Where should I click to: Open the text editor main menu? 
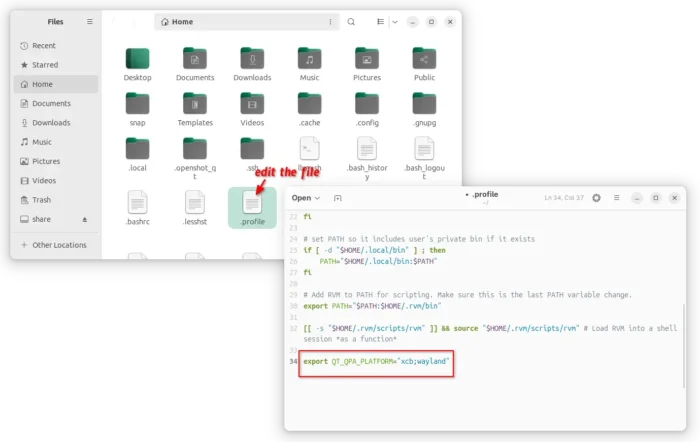pos(617,198)
